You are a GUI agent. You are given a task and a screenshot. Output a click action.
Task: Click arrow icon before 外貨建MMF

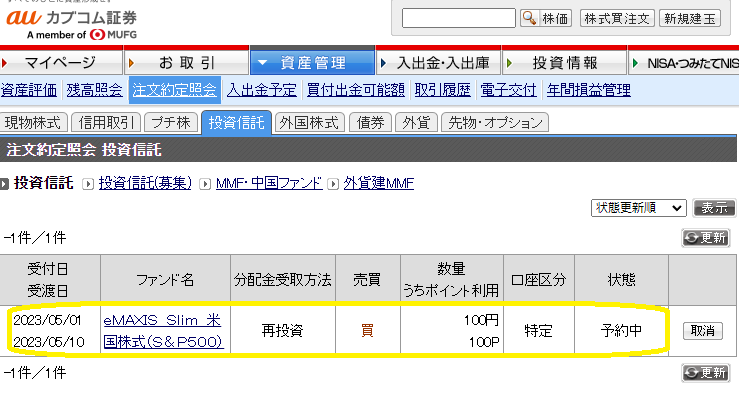coord(333,184)
